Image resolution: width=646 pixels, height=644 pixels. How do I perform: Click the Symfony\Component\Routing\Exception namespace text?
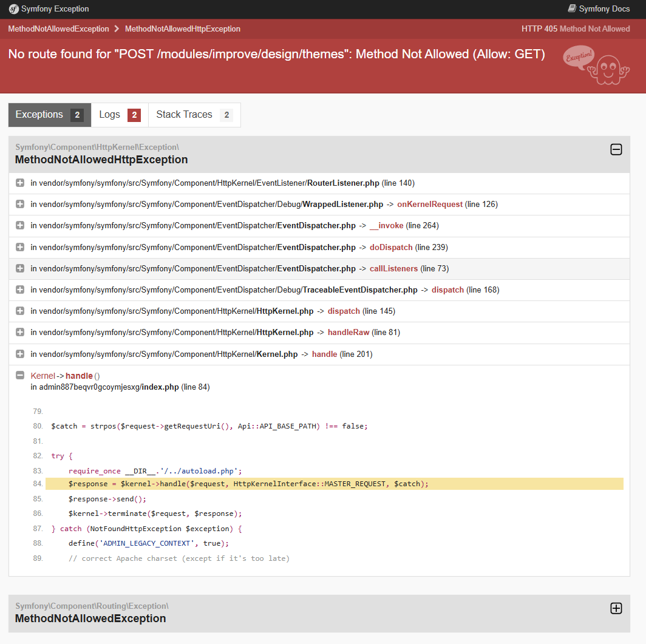(92, 606)
